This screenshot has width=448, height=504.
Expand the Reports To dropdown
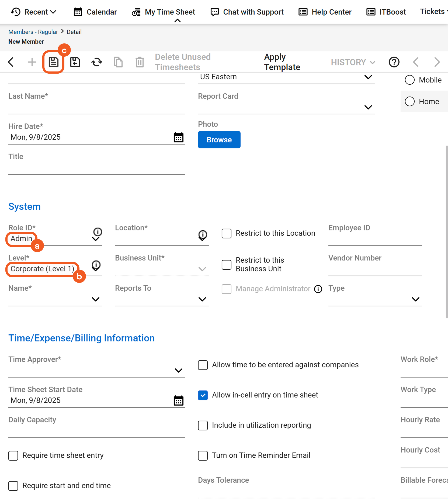(202, 299)
